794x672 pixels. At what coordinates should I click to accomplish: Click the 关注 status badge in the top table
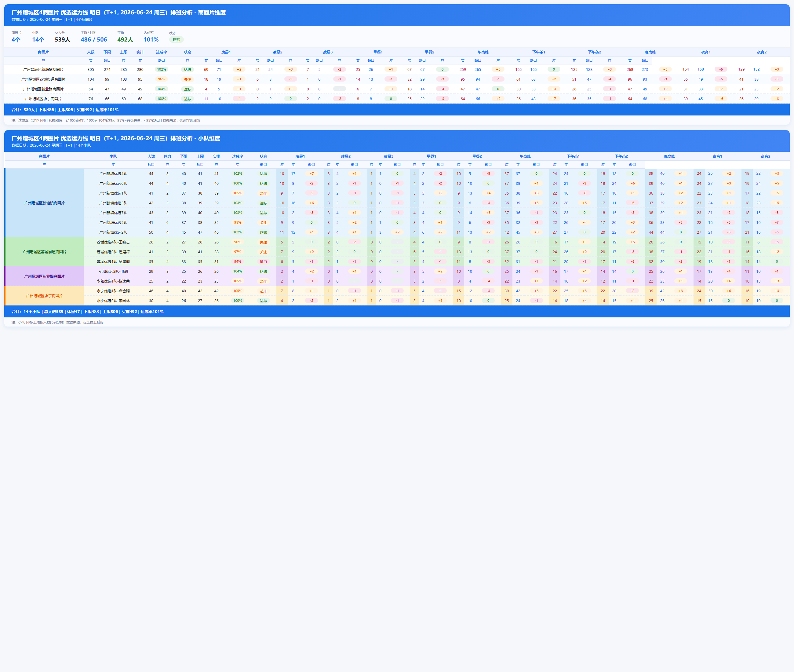(188, 80)
